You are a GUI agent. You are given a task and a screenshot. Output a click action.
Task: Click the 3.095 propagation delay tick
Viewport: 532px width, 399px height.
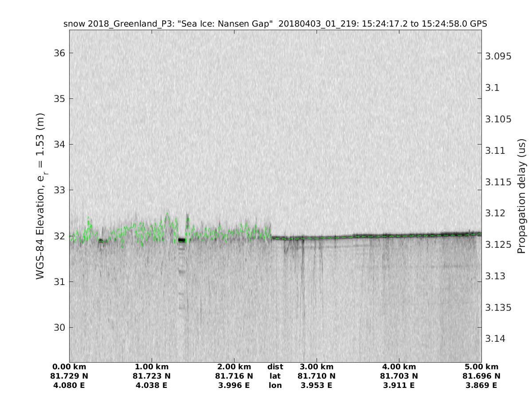(x=498, y=56)
